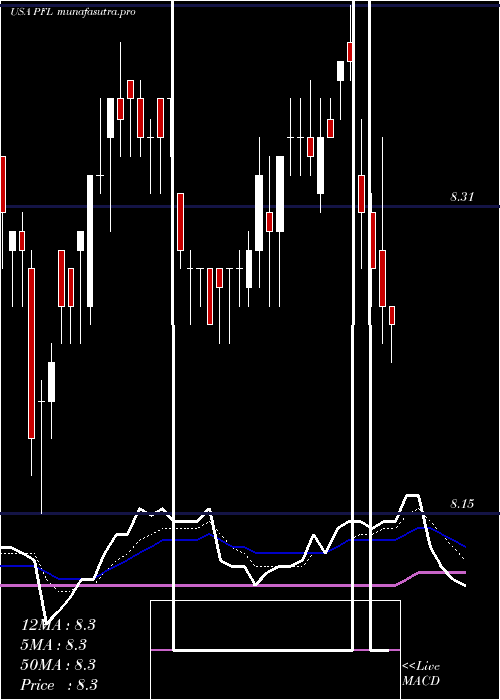Click the '12MA : 8.3' reading
This screenshot has height=700, width=500.
coord(58,625)
